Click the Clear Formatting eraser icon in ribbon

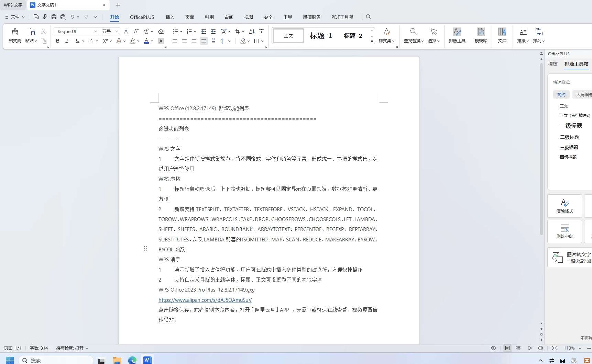[161, 31]
